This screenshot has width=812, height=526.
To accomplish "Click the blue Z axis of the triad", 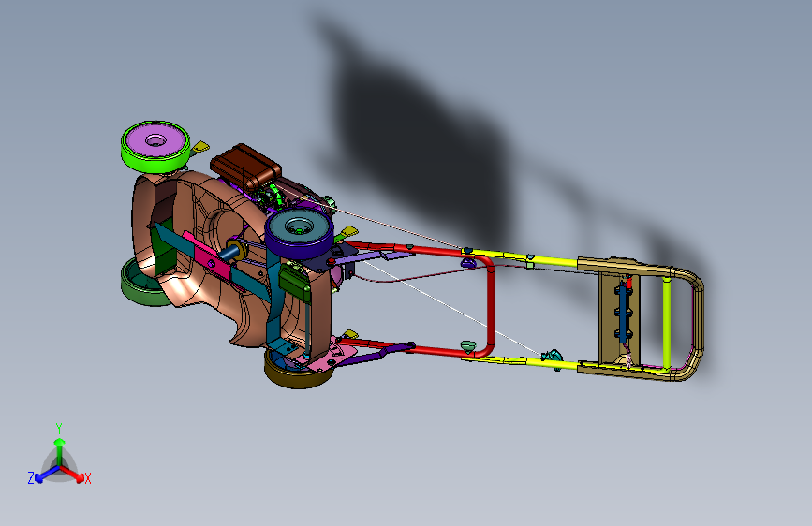I will click(x=46, y=475).
